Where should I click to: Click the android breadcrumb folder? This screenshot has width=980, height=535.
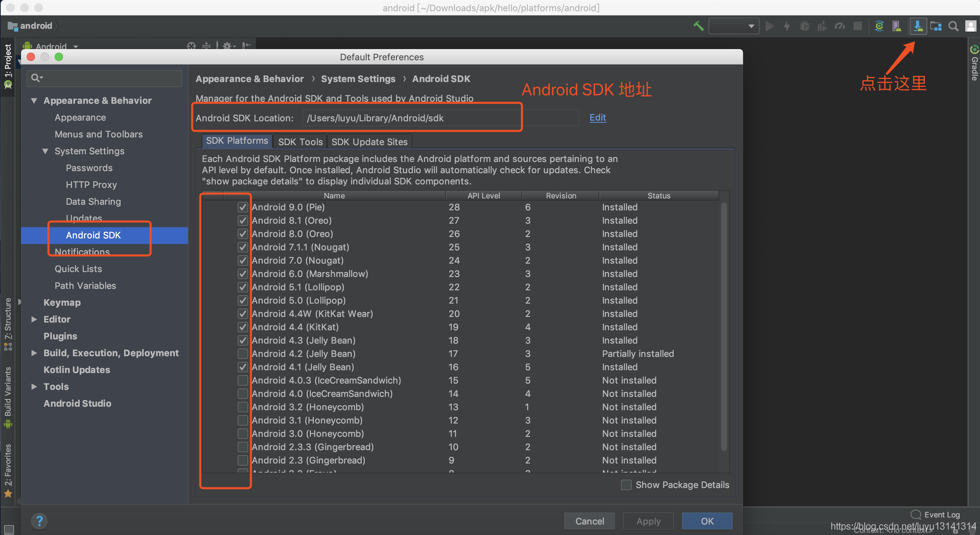coord(30,26)
